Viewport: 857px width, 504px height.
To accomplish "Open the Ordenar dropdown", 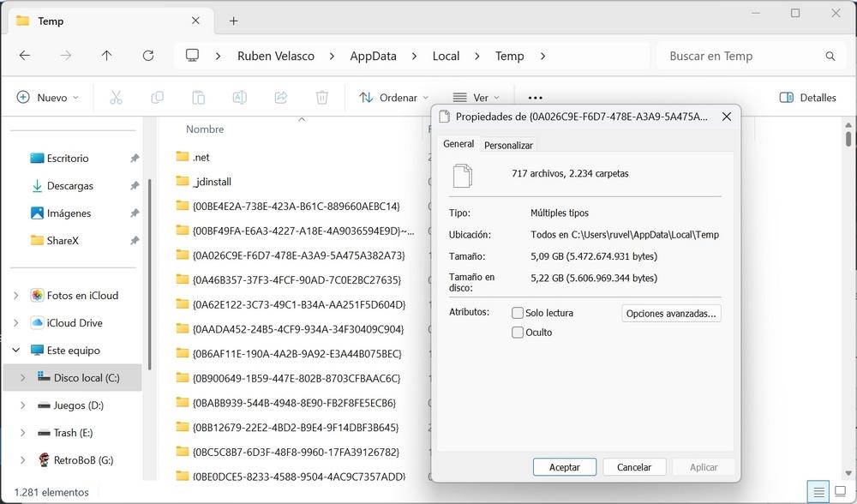I will (393, 98).
